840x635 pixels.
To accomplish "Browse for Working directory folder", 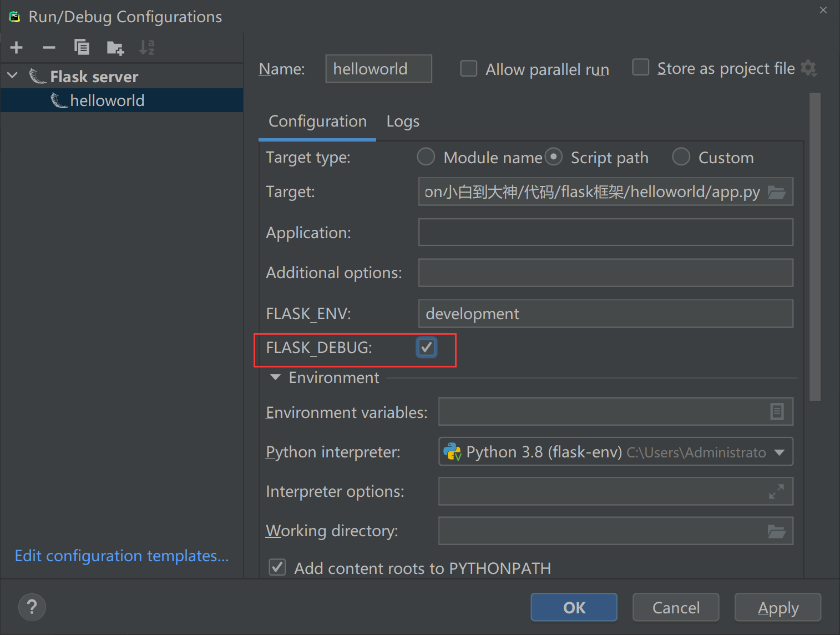I will pyautogui.click(x=776, y=531).
